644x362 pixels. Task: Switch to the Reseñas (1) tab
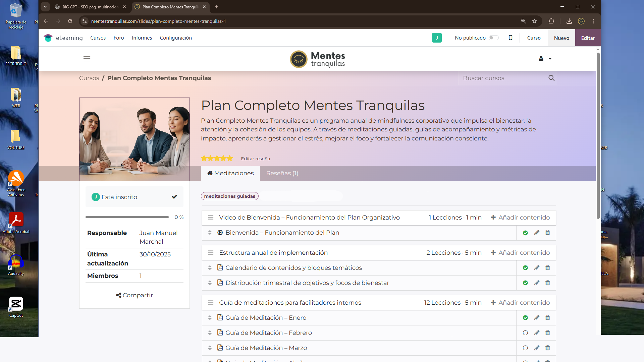pos(282,173)
